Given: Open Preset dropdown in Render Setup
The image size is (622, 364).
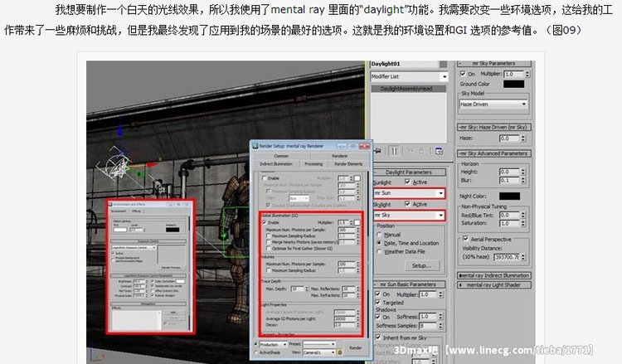Looking at the screenshot, I should (x=319, y=344).
